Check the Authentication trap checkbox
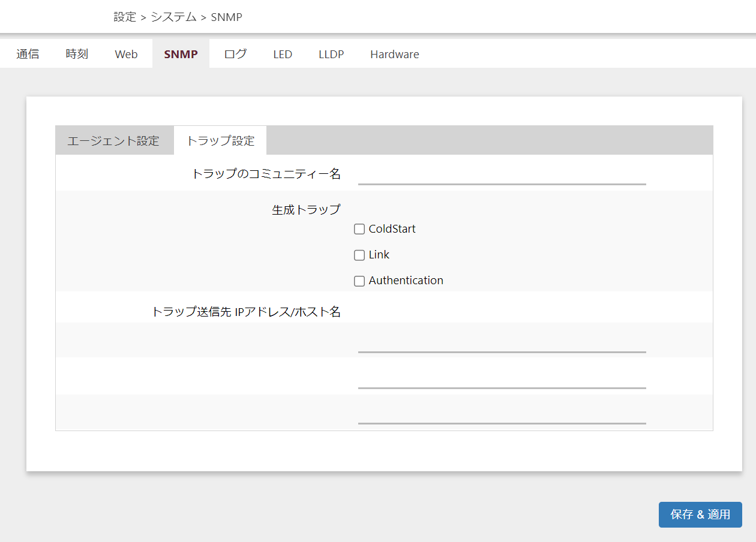 [359, 281]
